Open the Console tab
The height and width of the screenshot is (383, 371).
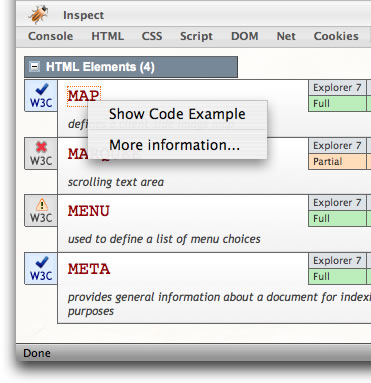point(51,36)
